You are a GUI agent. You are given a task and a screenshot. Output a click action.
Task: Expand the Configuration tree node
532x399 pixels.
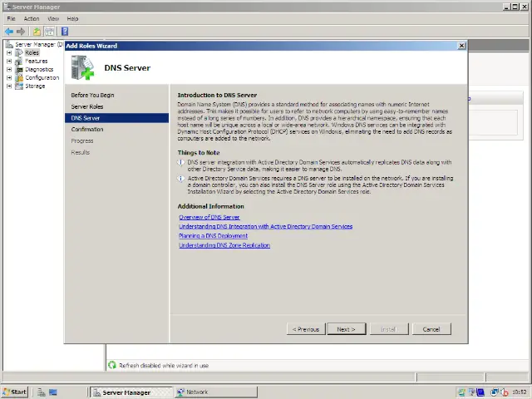(x=9, y=77)
